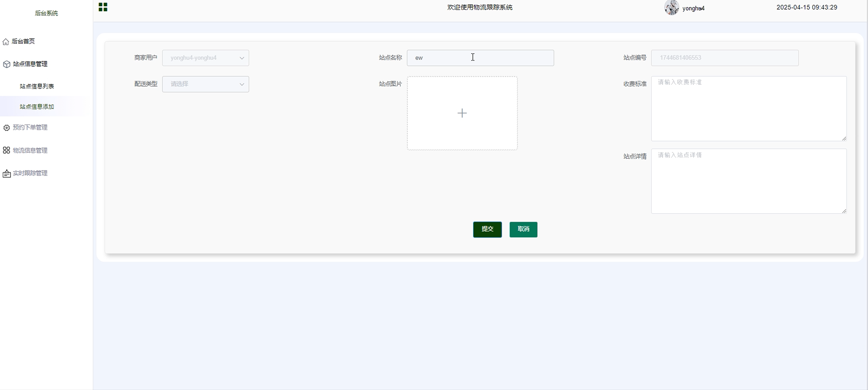This screenshot has height=390, width=868.
Task: Select 站点信息添加 submenu item
Action: [x=37, y=107]
